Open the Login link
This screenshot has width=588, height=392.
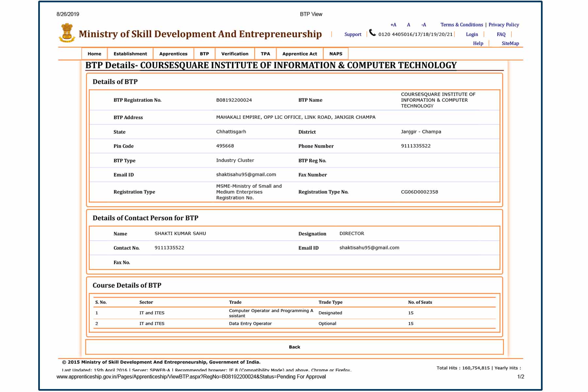(472, 34)
